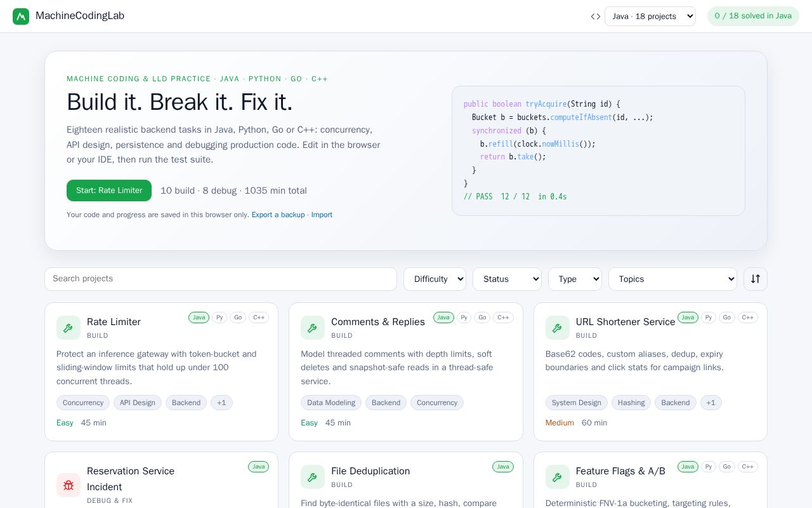The height and width of the screenshot is (508, 812).
Task: Click the wrench icon on URL Shortener Service card
Action: 558,328
